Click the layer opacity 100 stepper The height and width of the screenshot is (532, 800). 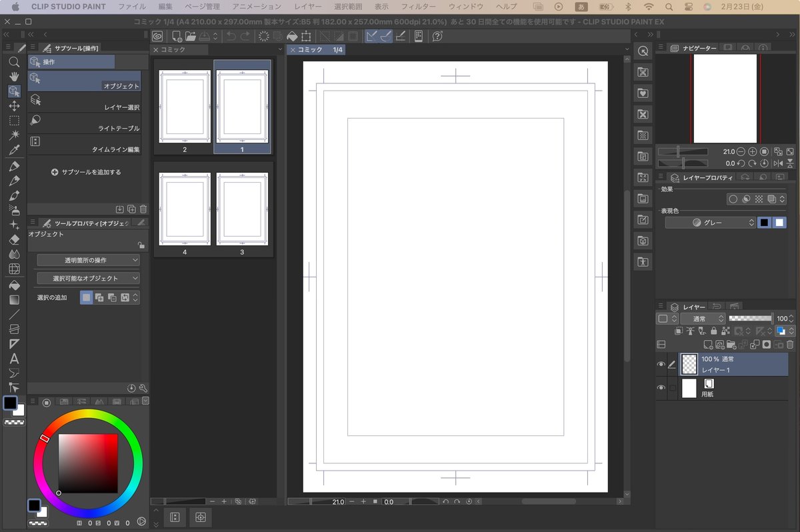click(792, 319)
